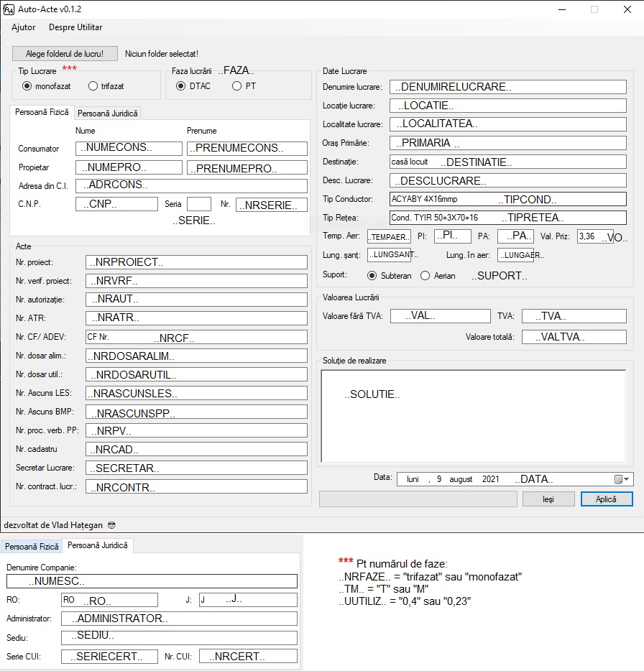Click the progress bar left of Ieși
Screen dimensions: 644x671
(x=418, y=499)
